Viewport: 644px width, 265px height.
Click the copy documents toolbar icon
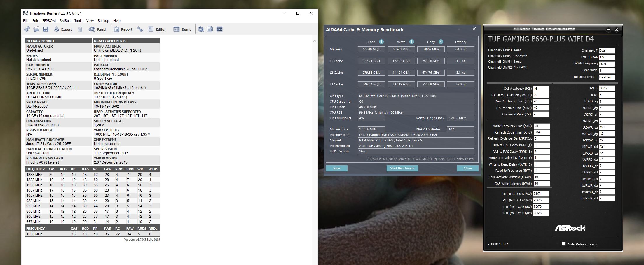pos(210,29)
